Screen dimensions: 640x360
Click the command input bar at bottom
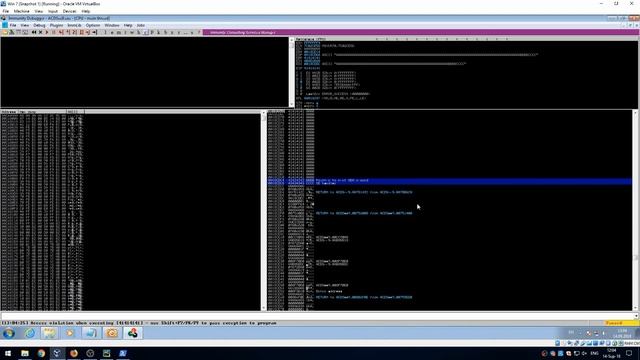(317, 316)
